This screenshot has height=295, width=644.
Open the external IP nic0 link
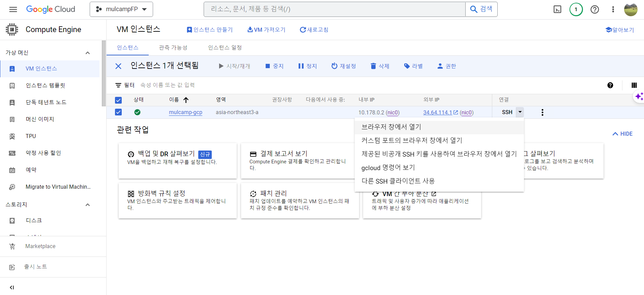[467, 112]
